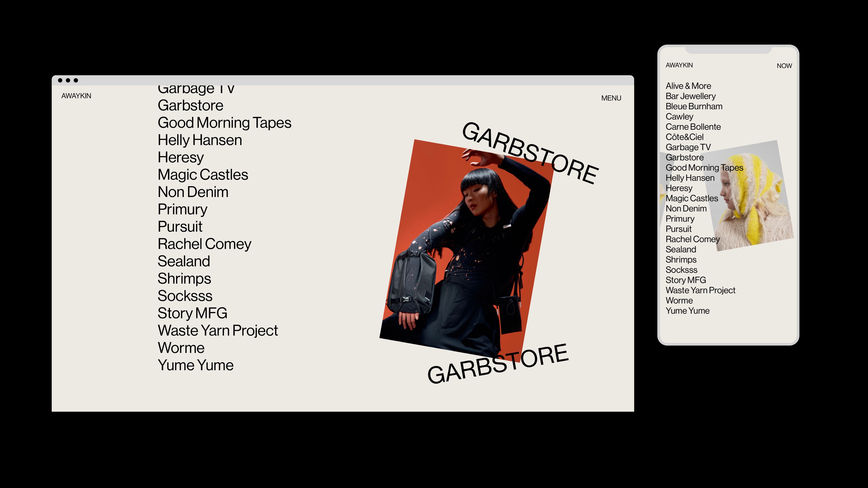868x488 pixels.
Task: Open Carne Bollente in the phone list
Action: click(693, 127)
